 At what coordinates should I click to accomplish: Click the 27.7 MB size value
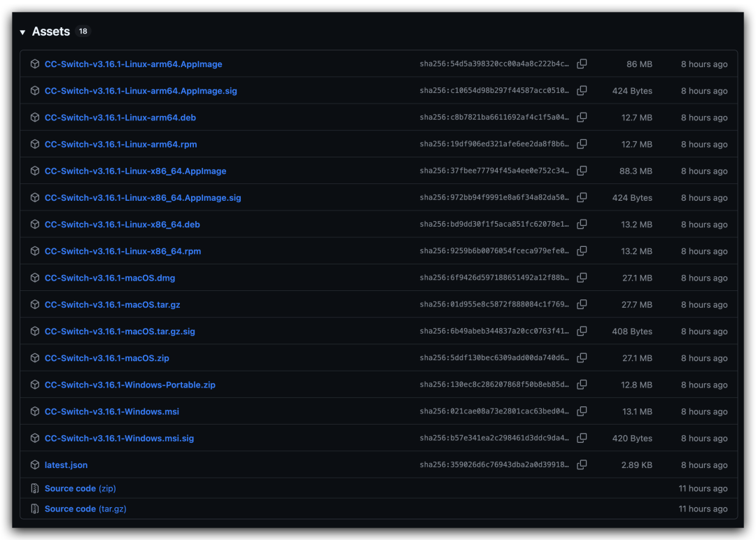pos(637,304)
